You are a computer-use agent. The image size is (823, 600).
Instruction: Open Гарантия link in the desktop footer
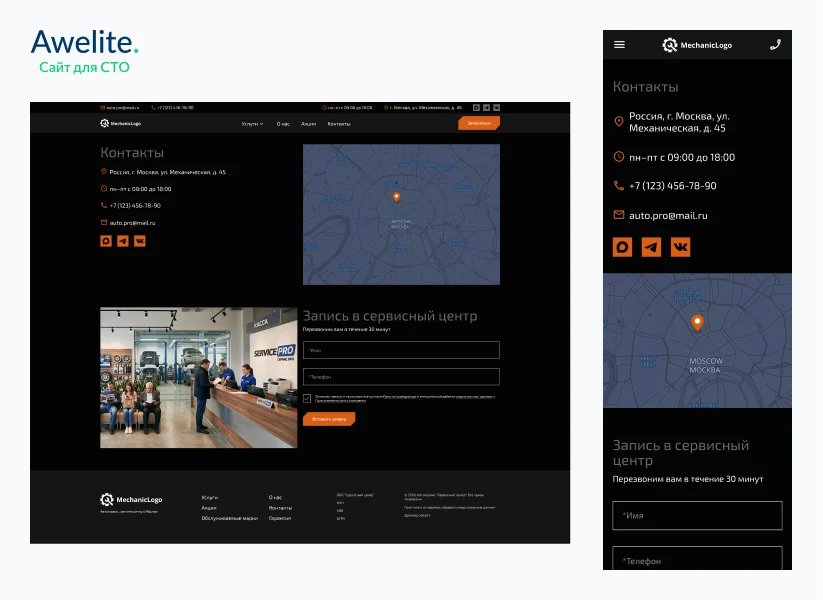pyautogui.click(x=280, y=518)
